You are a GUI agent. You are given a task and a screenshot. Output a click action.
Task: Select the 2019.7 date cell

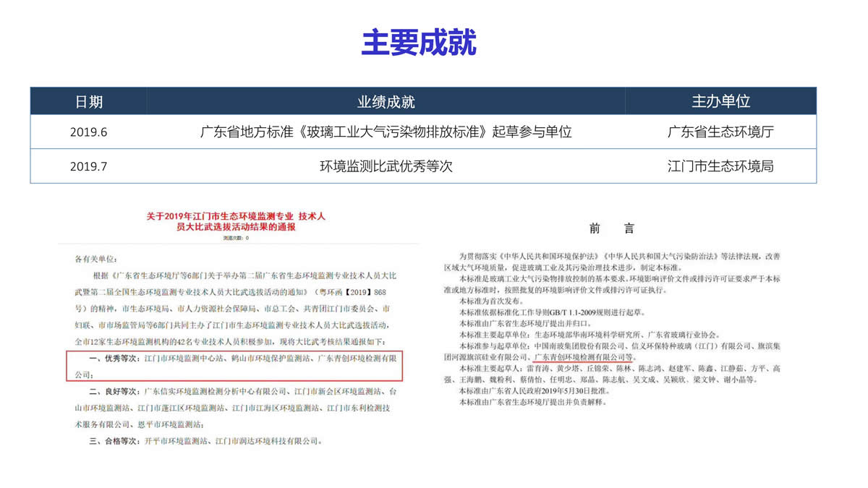click(x=89, y=166)
